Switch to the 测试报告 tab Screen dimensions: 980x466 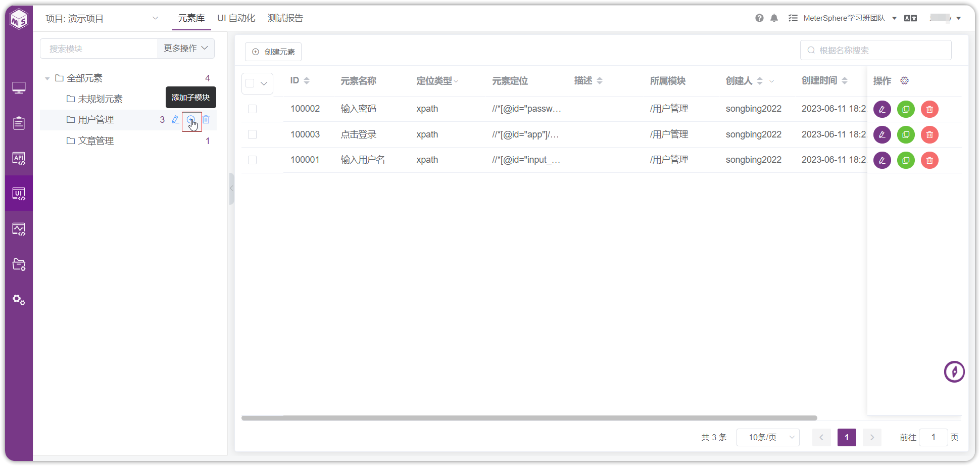pos(285,18)
